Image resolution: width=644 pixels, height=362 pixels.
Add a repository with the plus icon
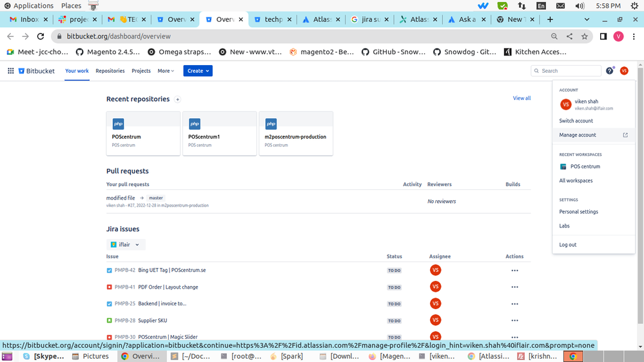tap(177, 99)
